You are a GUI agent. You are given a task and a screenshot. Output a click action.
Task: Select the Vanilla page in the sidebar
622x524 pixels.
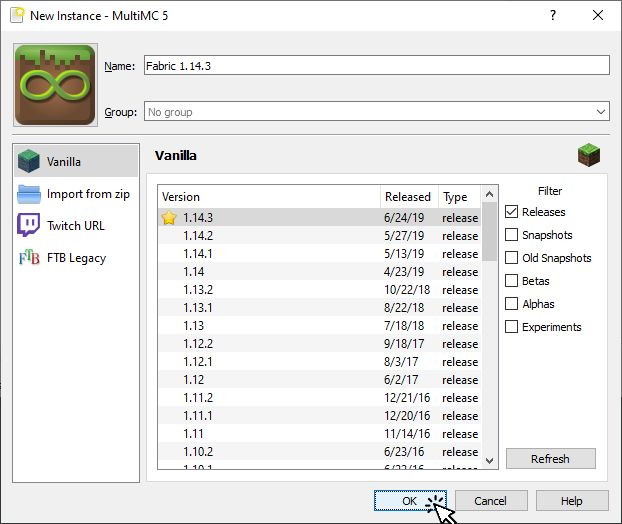(76, 161)
